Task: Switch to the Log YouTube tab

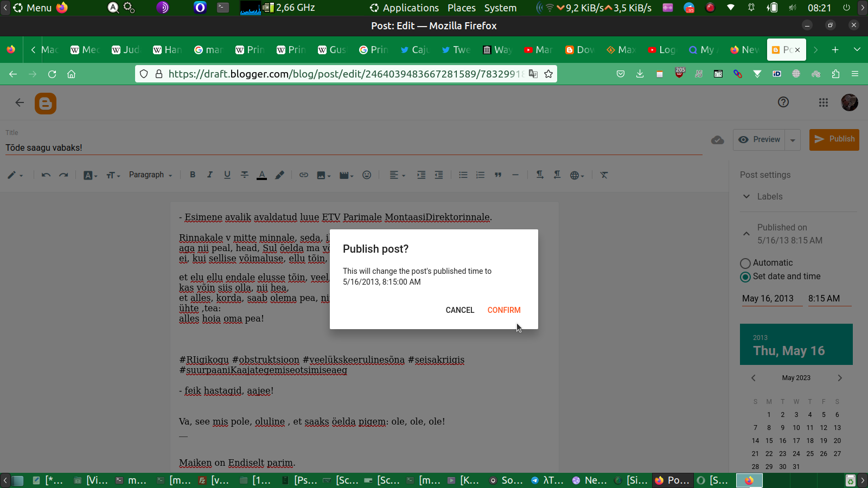Action: tap(662, 50)
